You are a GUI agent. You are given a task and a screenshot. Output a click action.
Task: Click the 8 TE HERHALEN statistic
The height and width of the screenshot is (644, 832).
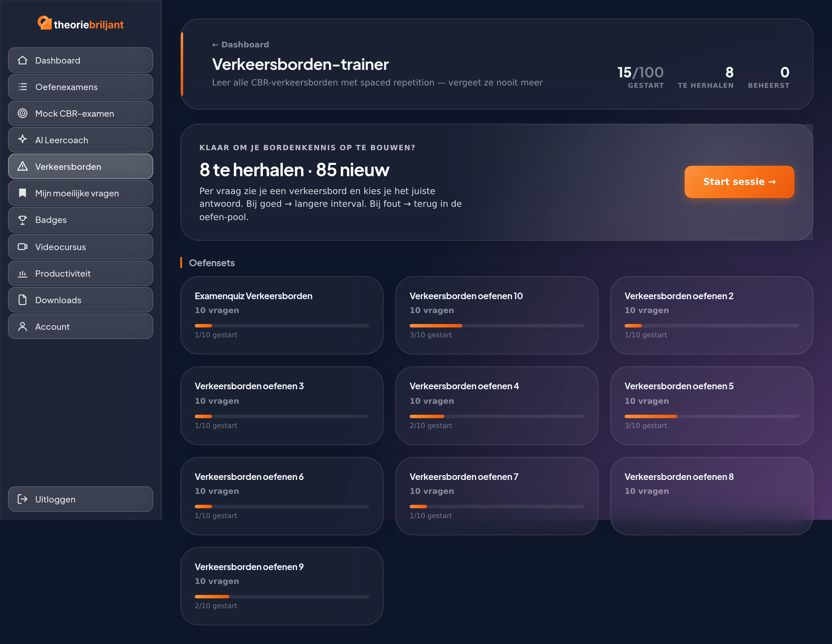click(x=705, y=77)
